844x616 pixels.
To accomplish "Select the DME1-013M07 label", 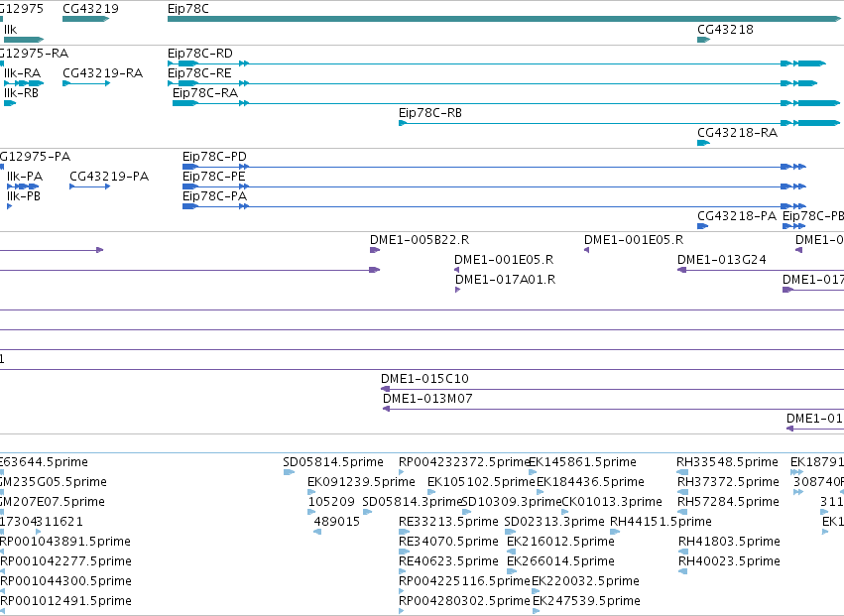I will coord(427,399).
